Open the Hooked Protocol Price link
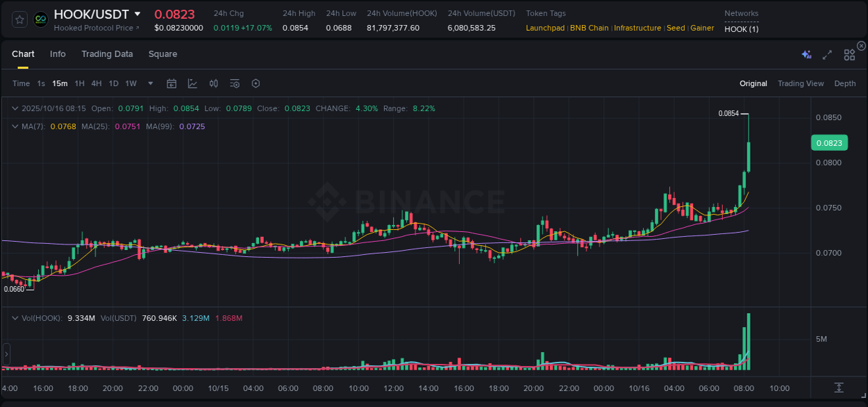 point(94,28)
